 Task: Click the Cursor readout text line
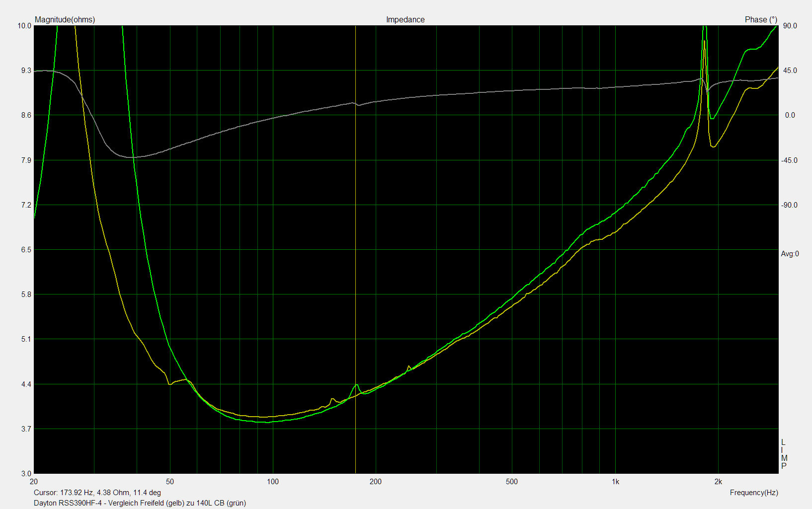[x=97, y=493]
